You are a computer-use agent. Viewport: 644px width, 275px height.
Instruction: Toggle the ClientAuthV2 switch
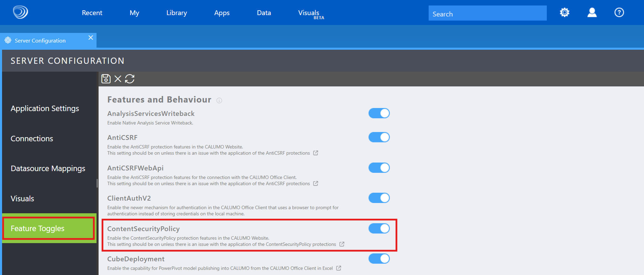[379, 198]
